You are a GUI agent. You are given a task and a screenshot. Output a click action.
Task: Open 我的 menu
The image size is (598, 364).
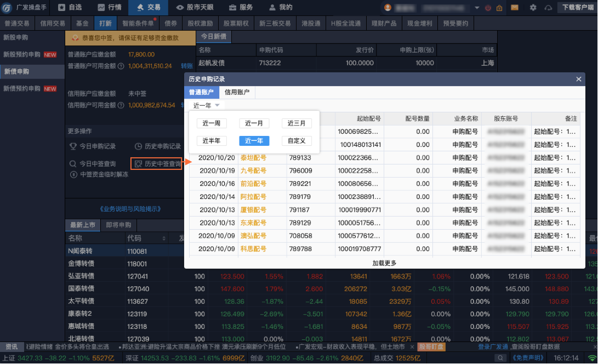(x=281, y=7)
